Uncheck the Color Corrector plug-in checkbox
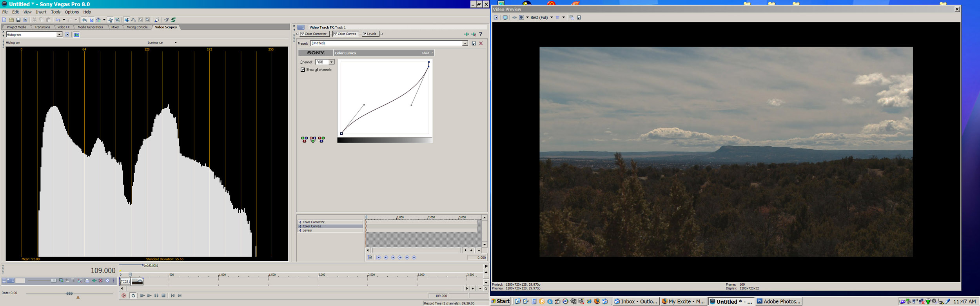 [303, 34]
